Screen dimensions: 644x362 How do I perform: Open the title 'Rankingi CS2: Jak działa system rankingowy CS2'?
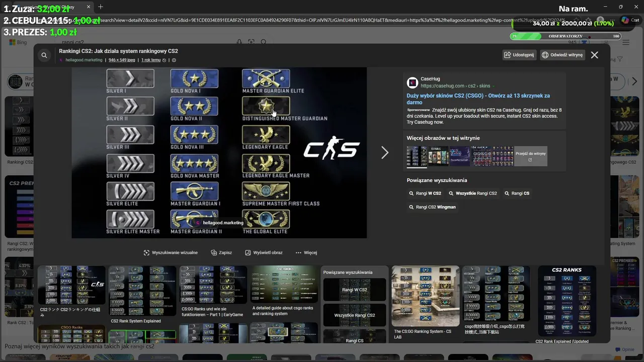click(118, 51)
